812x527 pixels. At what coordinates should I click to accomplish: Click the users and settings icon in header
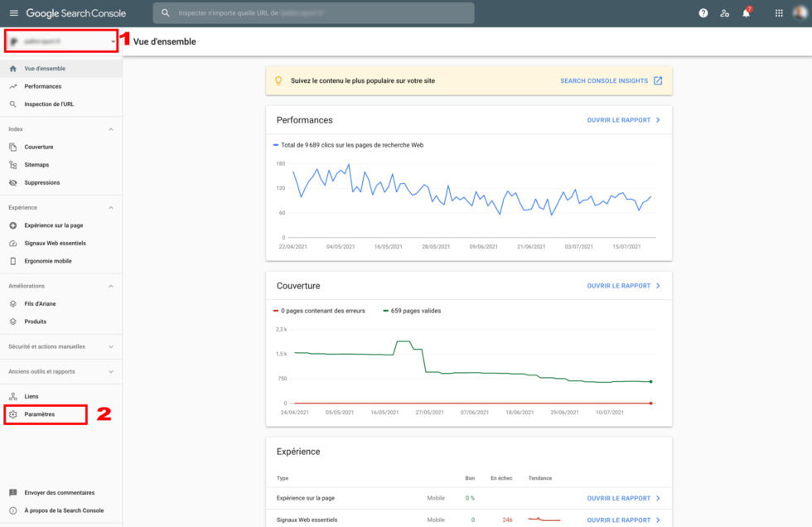(x=725, y=13)
